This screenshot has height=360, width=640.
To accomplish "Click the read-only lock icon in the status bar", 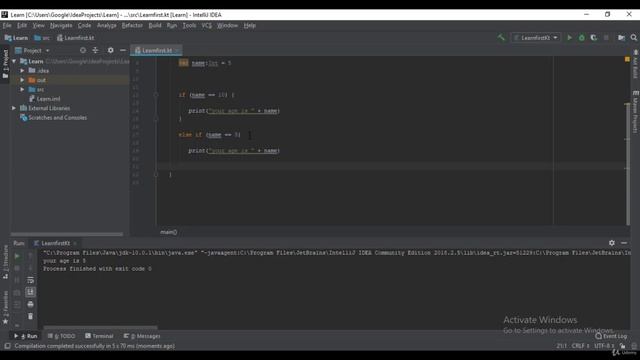I will [622, 346].
